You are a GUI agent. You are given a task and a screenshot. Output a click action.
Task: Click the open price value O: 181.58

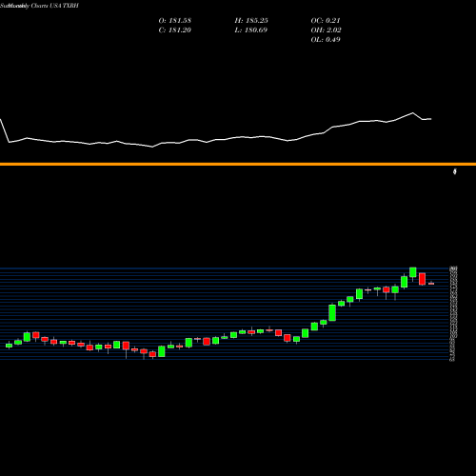click(x=175, y=21)
